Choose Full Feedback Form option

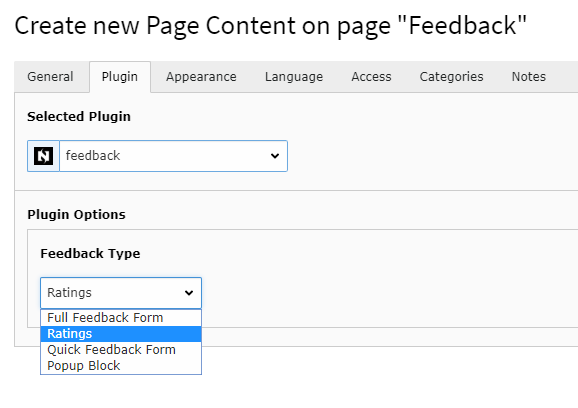[121, 318]
